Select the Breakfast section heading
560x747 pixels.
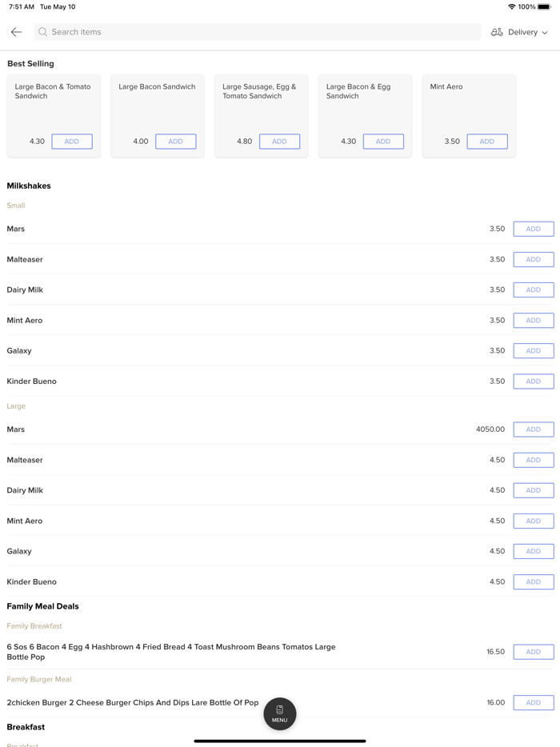tap(26, 727)
